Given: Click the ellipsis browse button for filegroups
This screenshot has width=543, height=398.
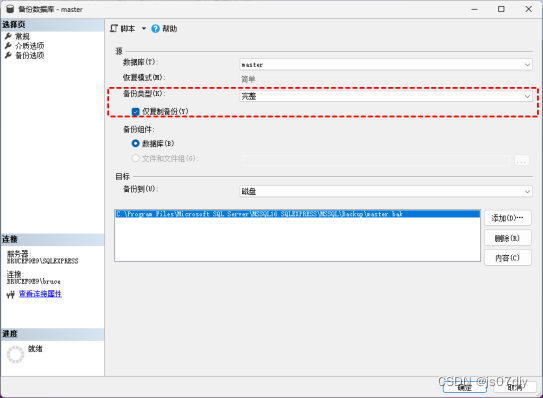Looking at the screenshot, I should tap(522, 160).
